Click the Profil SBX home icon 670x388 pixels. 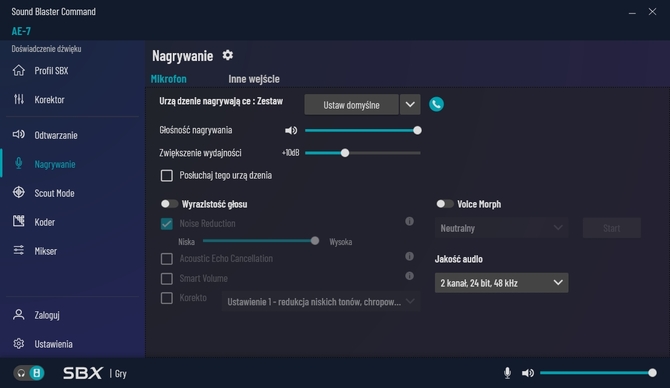18,71
